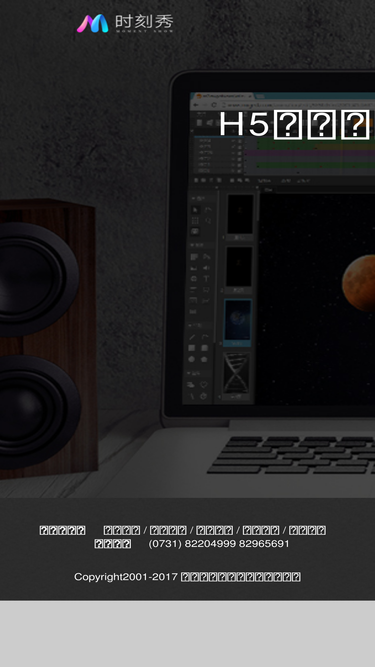Click the phone number (0731) 82204999
The width and height of the screenshot is (375, 667).
[x=192, y=544]
